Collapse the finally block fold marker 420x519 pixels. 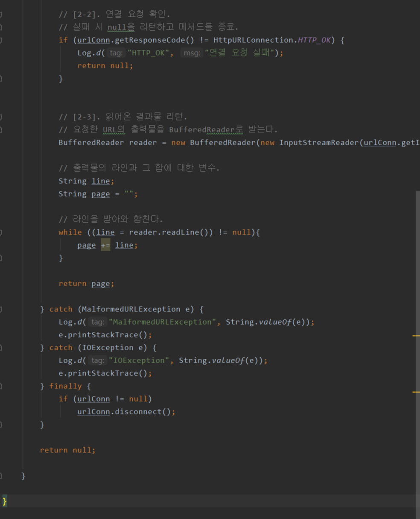pos(1,386)
